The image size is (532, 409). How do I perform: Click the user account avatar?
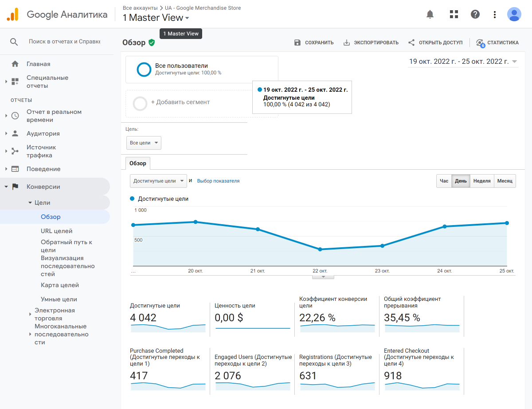tap(514, 14)
